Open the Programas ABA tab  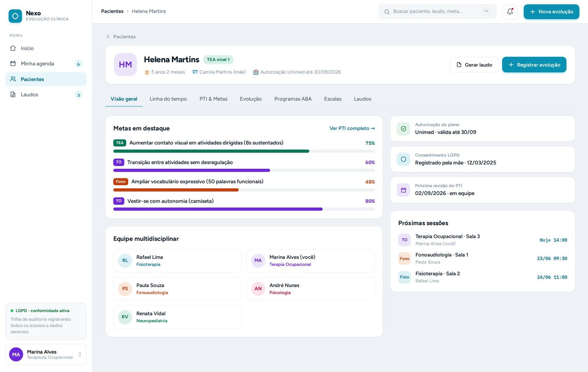[293, 99]
